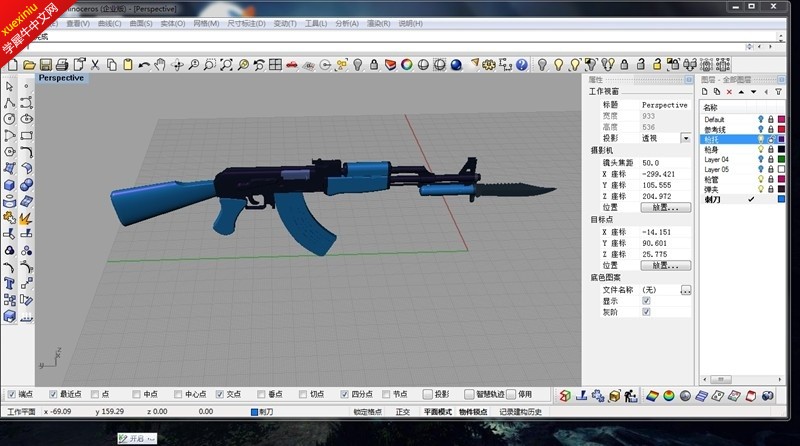Select the Box solid tool in left toolbar

click(x=10, y=185)
